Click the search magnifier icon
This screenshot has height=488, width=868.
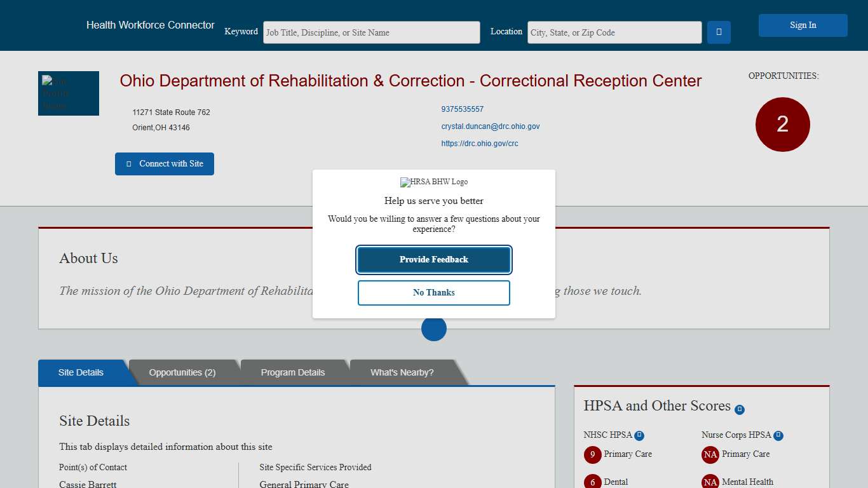click(718, 32)
